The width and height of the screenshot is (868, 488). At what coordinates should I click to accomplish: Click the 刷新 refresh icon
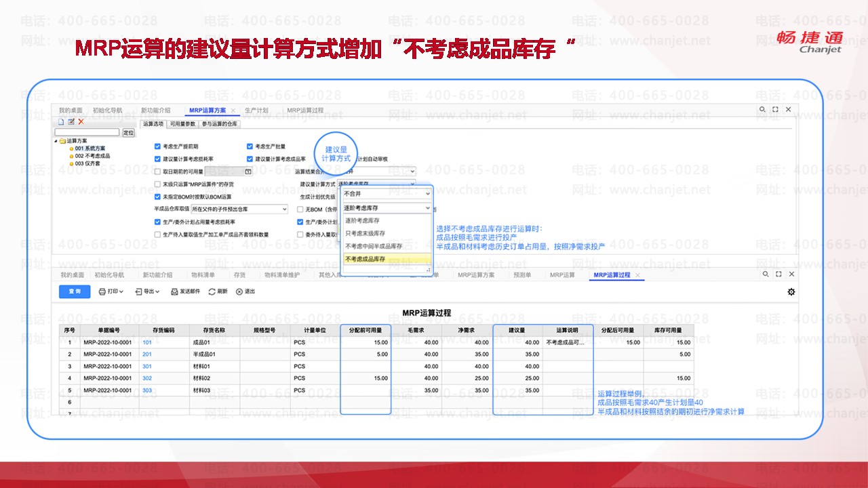tap(212, 291)
